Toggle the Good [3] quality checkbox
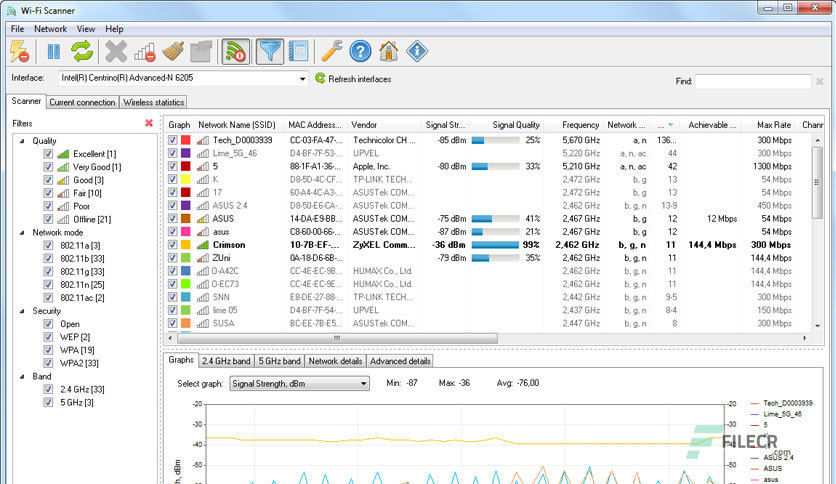 48,180
